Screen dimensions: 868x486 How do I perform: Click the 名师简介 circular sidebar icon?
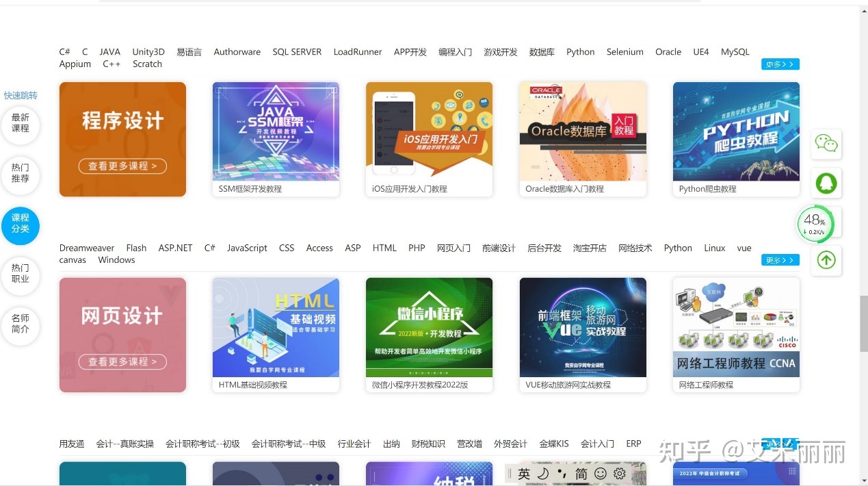click(21, 327)
